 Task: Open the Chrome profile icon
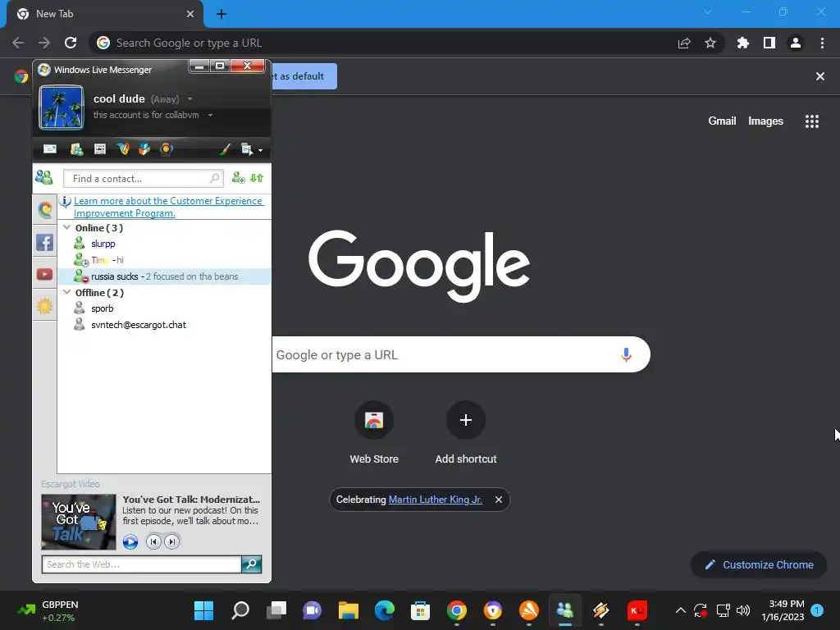[x=796, y=43]
